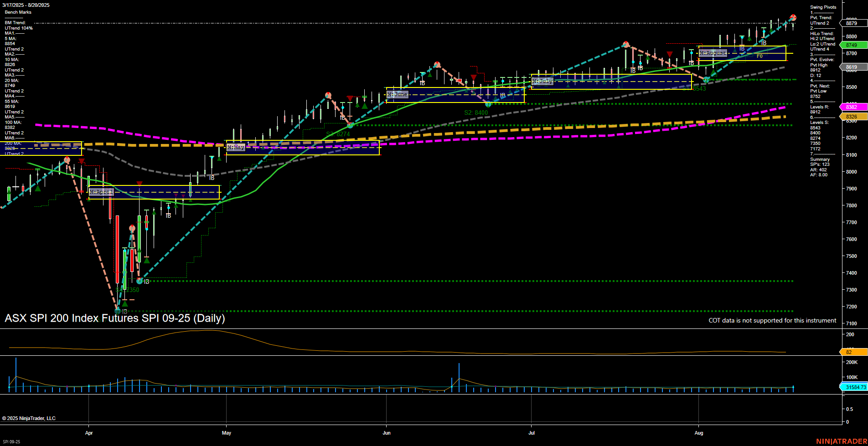Click the cyan volume readout tag 31584
The image size is (868, 446).
tap(853, 387)
